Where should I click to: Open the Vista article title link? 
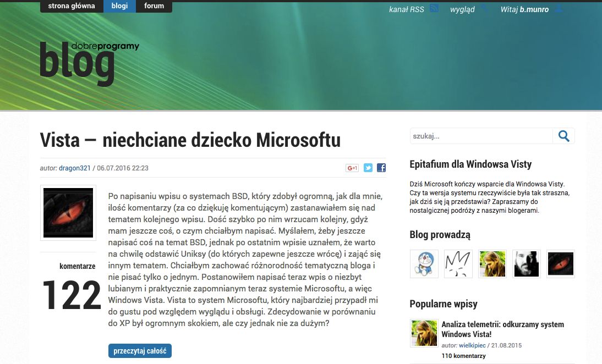(x=191, y=140)
